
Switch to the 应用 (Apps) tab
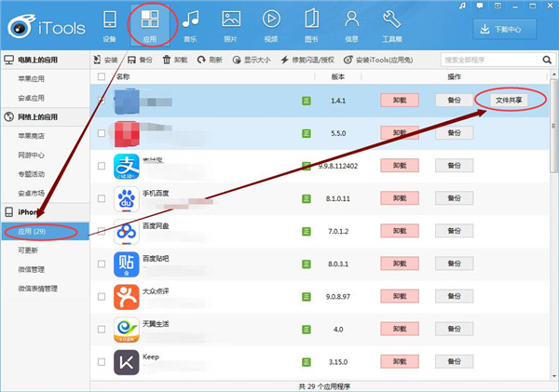pyautogui.click(x=150, y=27)
